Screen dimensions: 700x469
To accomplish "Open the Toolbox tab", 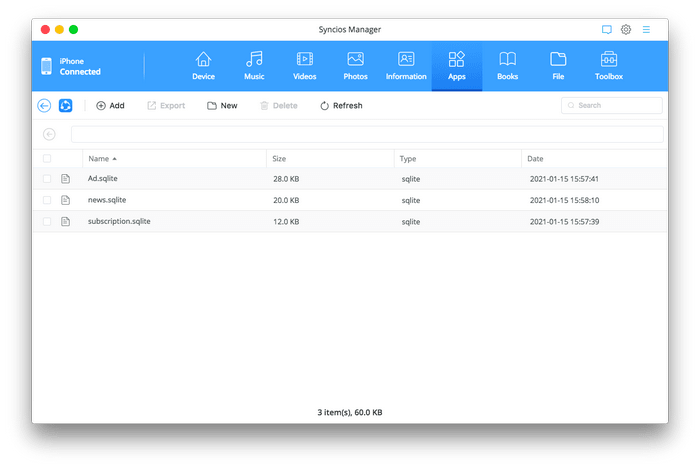I will click(x=608, y=66).
